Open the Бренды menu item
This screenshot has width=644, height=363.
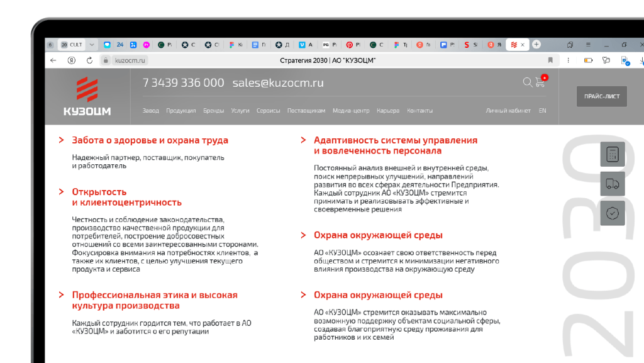coord(214,111)
